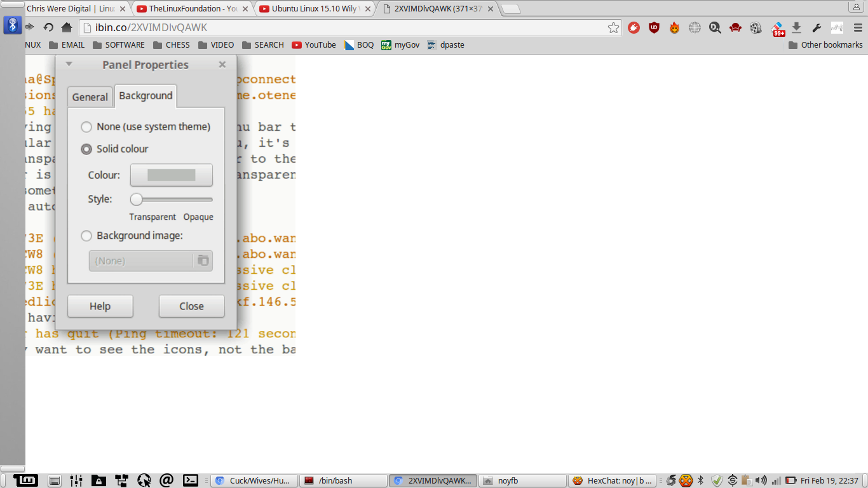This screenshot has width=868, height=488.
Task: Click the Hola flame extension icon
Action: pos(674,27)
